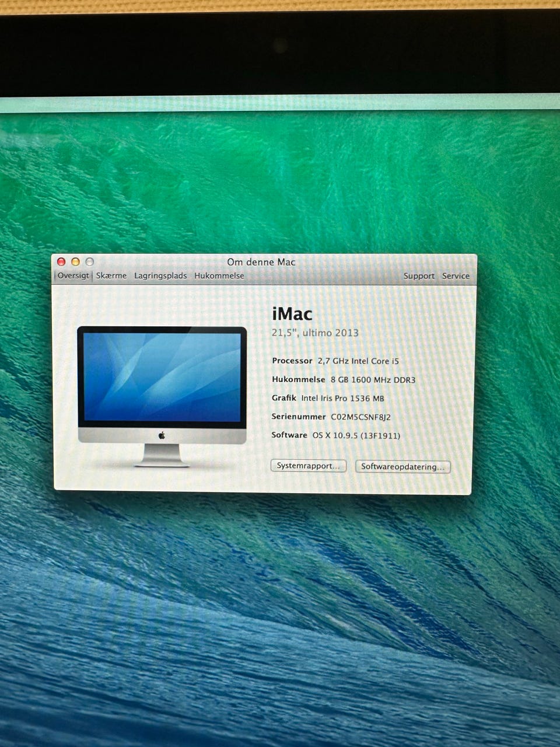Click the 21,5", ultimo 2013 model text
Image resolution: width=560 pixels, height=747 pixels.
tap(315, 333)
